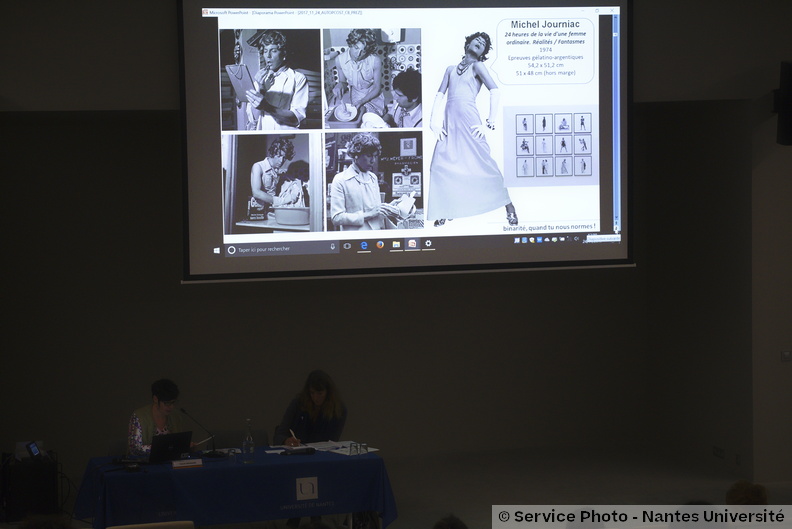The height and width of the screenshot is (529, 792).
Task: Click the scrollbar up arrow
Action: [x=615, y=18]
